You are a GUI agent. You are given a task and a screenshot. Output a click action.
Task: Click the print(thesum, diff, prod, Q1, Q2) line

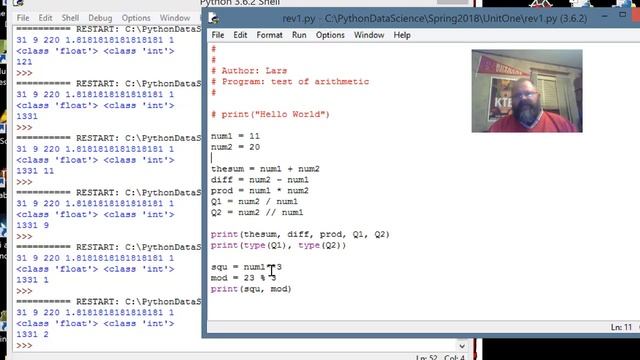[300, 234]
